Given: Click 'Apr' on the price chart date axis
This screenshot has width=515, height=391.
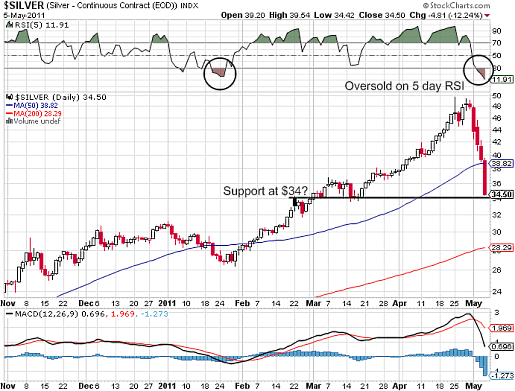Looking at the screenshot, I should click(x=399, y=303).
